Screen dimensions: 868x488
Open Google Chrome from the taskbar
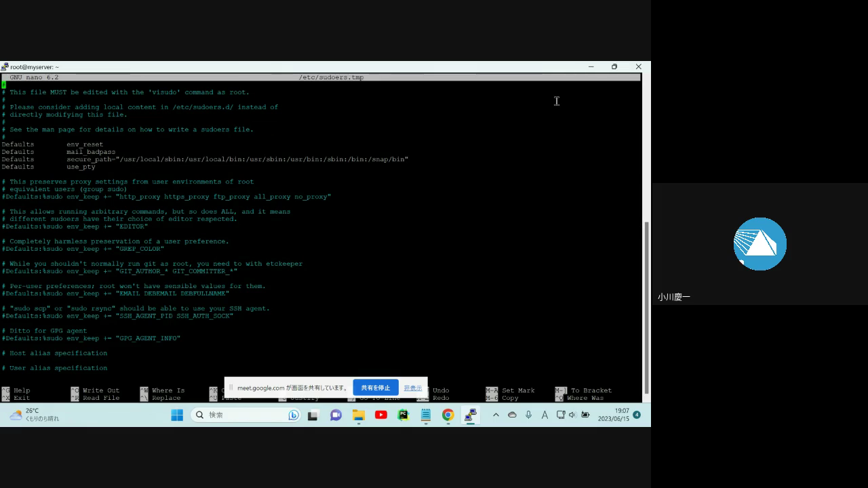coord(448,415)
